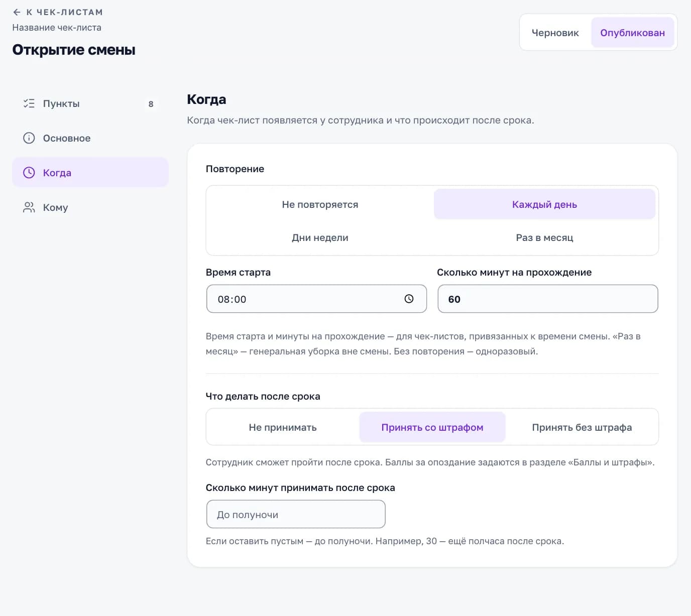Image resolution: width=691 pixels, height=616 pixels.
Task: Click the checklist icon beside Пункты
Action: [29, 103]
